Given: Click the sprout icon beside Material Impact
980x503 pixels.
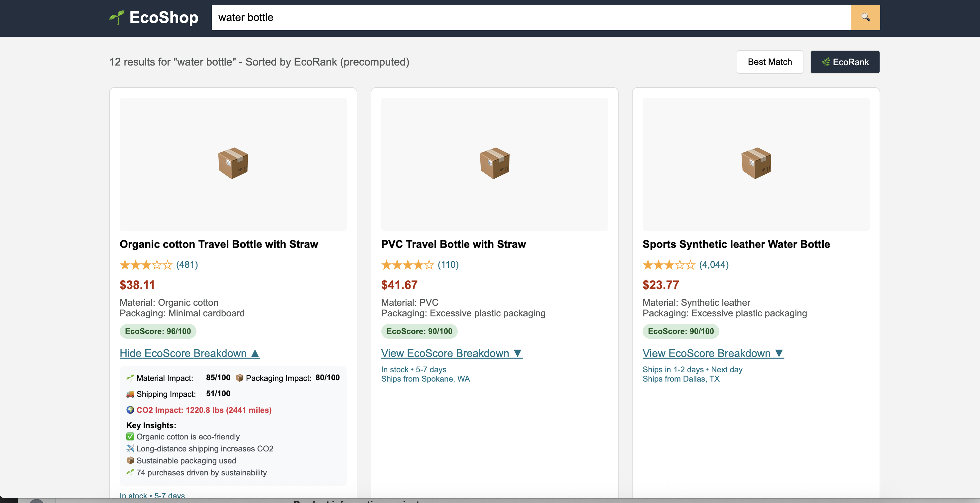Looking at the screenshot, I should (130, 378).
